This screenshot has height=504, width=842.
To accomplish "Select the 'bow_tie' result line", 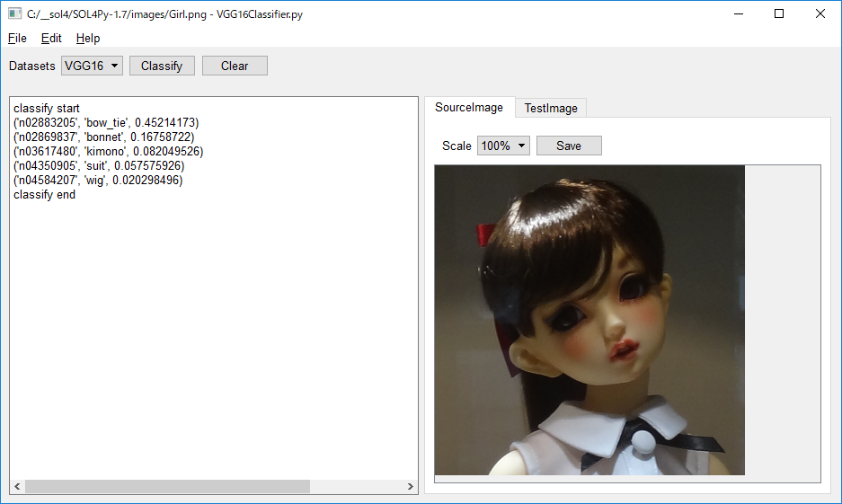I will pyautogui.click(x=106, y=122).
